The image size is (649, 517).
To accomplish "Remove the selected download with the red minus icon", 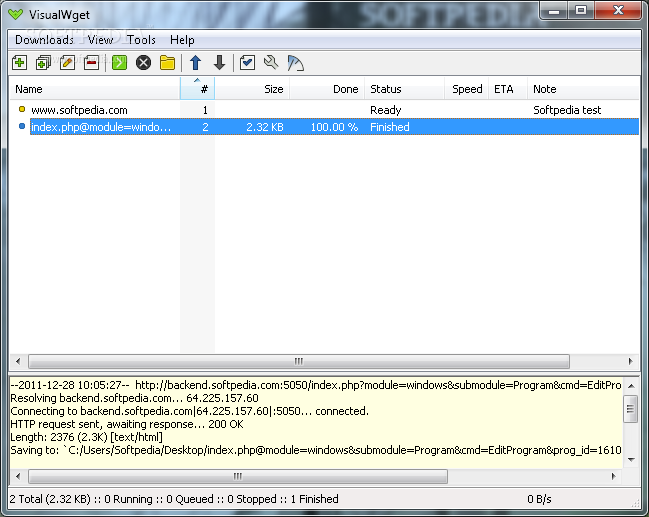I will point(91,63).
